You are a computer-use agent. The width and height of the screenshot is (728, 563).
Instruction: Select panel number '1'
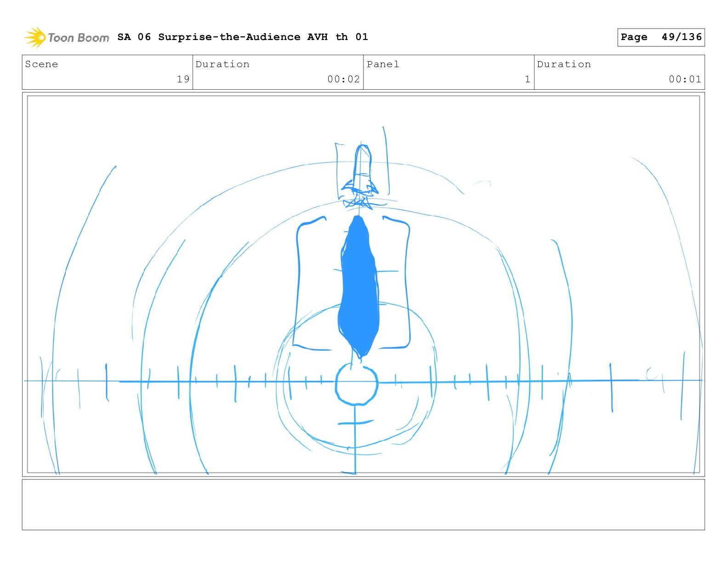coord(528,79)
